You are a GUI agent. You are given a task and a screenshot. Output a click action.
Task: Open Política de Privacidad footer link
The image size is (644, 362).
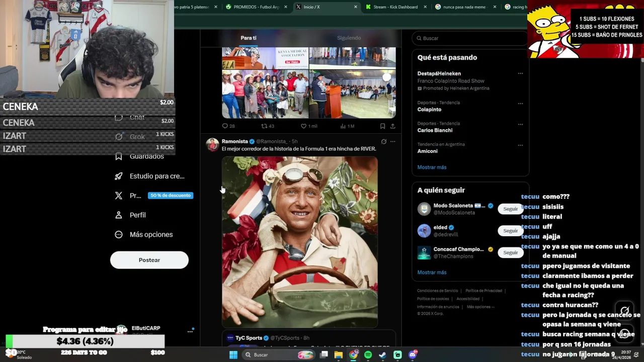click(x=484, y=291)
